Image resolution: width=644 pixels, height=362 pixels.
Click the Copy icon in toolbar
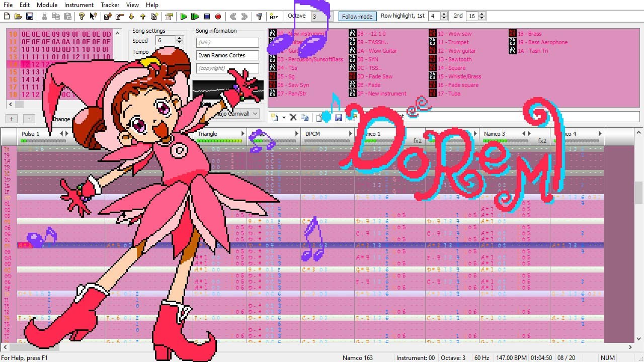pyautogui.click(x=56, y=17)
